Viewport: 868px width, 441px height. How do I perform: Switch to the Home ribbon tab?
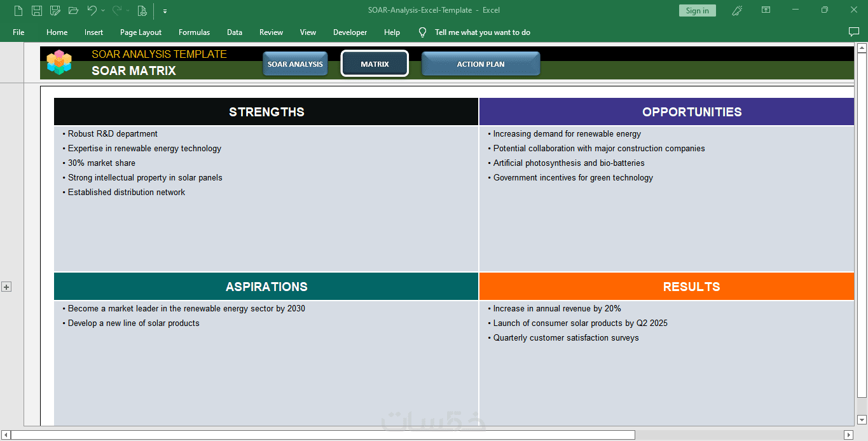(57, 32)
